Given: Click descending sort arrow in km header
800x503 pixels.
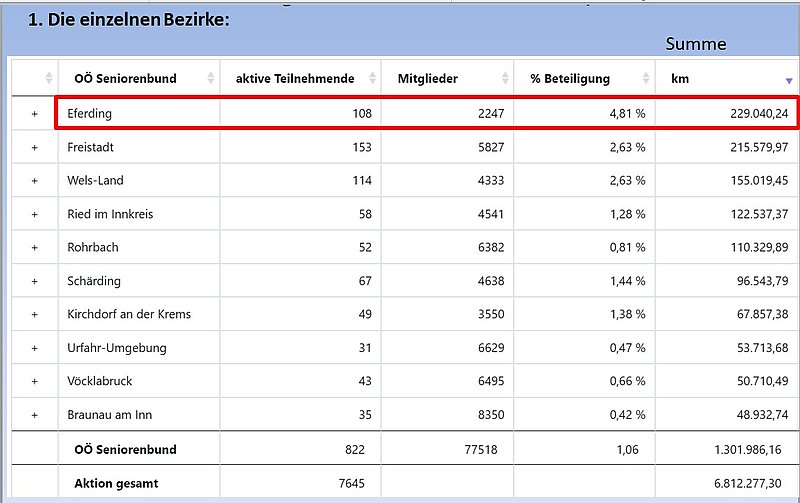Looking at the screenshot, I should point(789,79).
